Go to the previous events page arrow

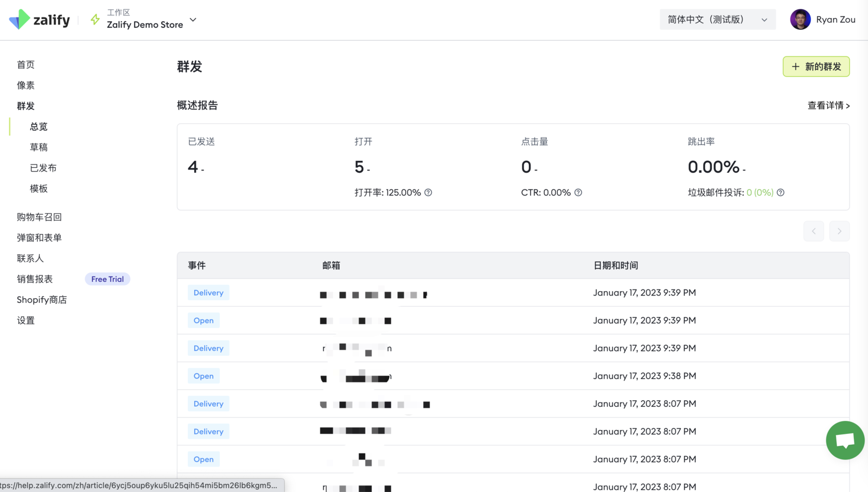[814, 231]
